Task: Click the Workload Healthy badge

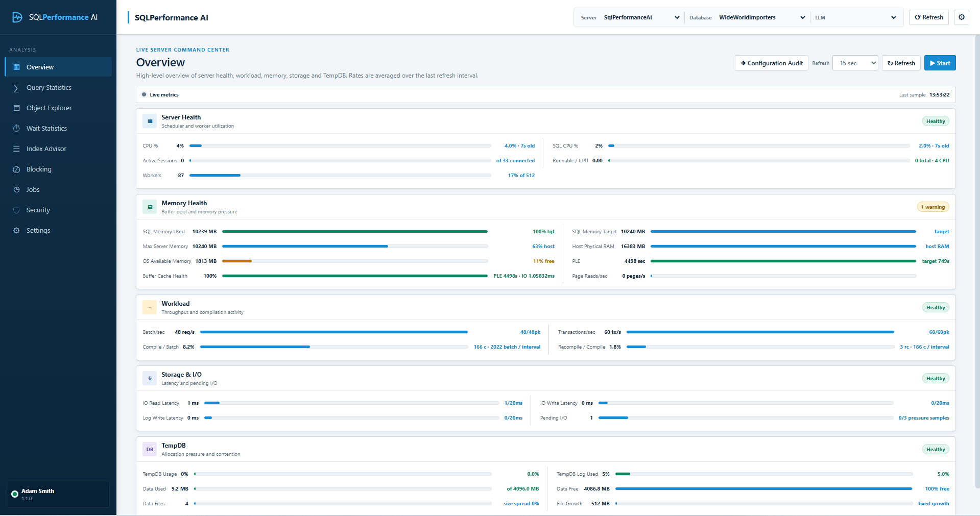Action: click(936, 308)
